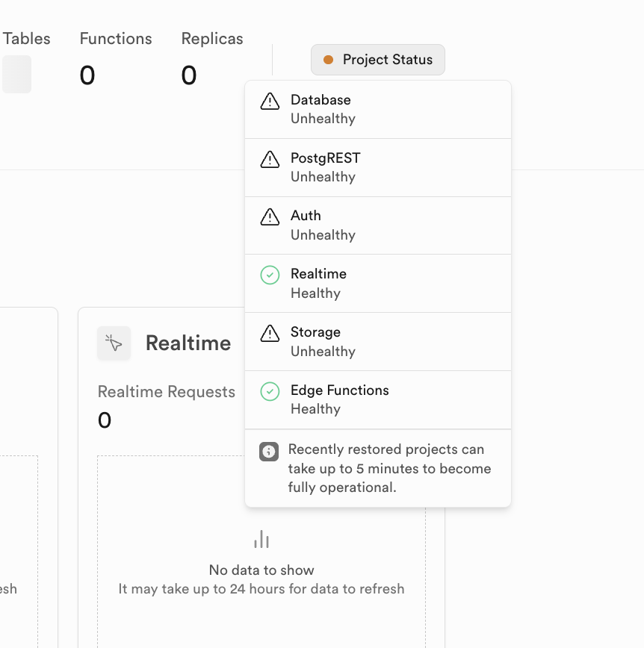Image resolution: width=644 pixels, height=648 pixels.
Task: Click the Realtime cursor icon on card
Action: (x=114, y=343)
